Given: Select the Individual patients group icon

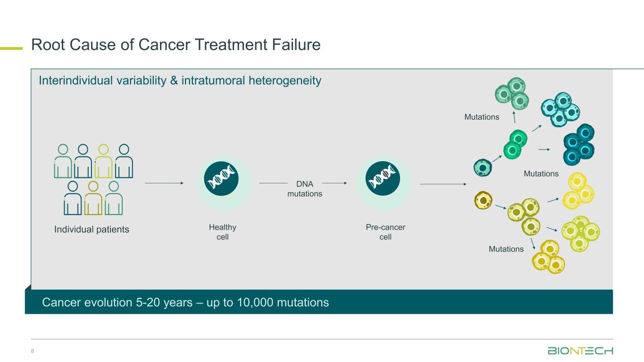Looking at the screenshot, I should [94, 179].
